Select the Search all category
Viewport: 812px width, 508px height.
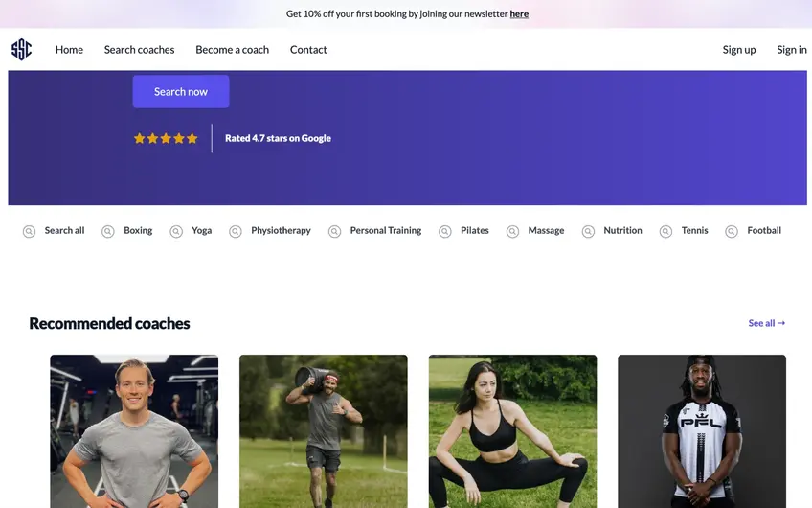point(64,230)
